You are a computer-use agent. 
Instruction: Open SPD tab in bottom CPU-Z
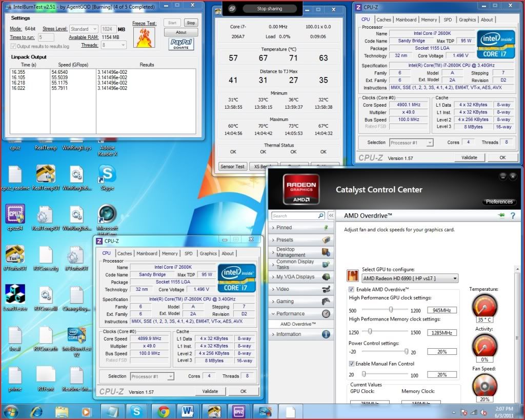(189, 253)
